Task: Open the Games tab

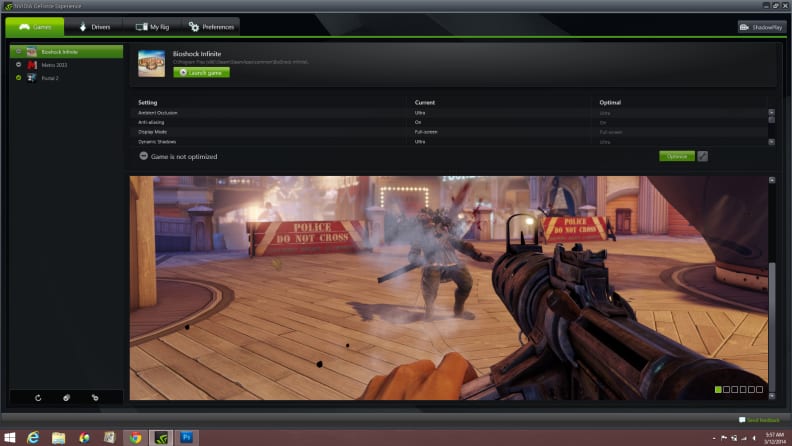Action: (35, 27)
